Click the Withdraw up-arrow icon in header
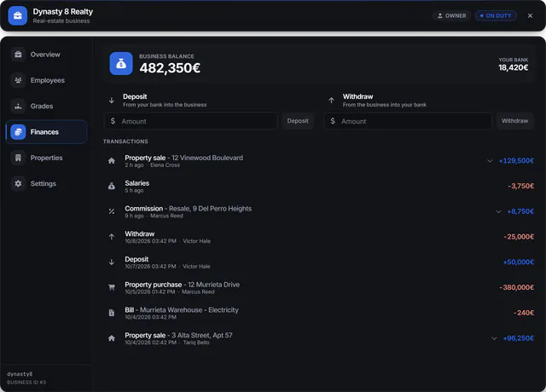 [331, 101]
